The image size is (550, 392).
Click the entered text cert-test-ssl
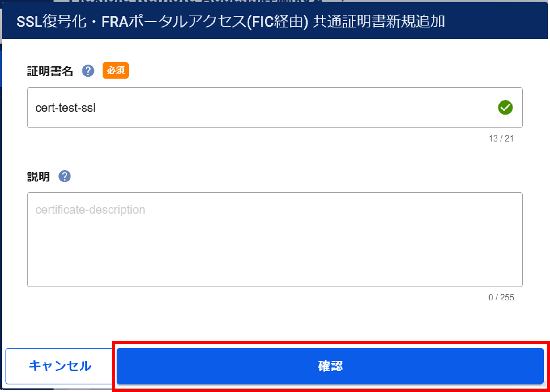click(x=65, y=108)
